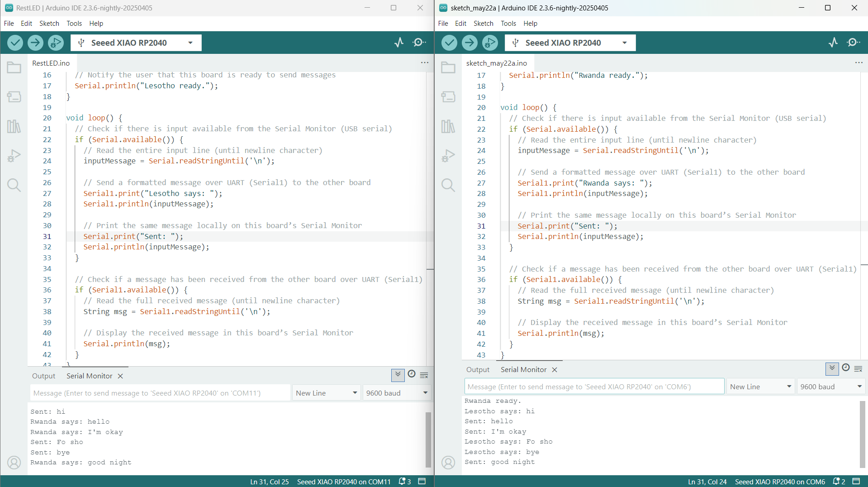Open Sketch menu in RestLED window
This screenshot has height=487, width=868.
pos(49,24)
